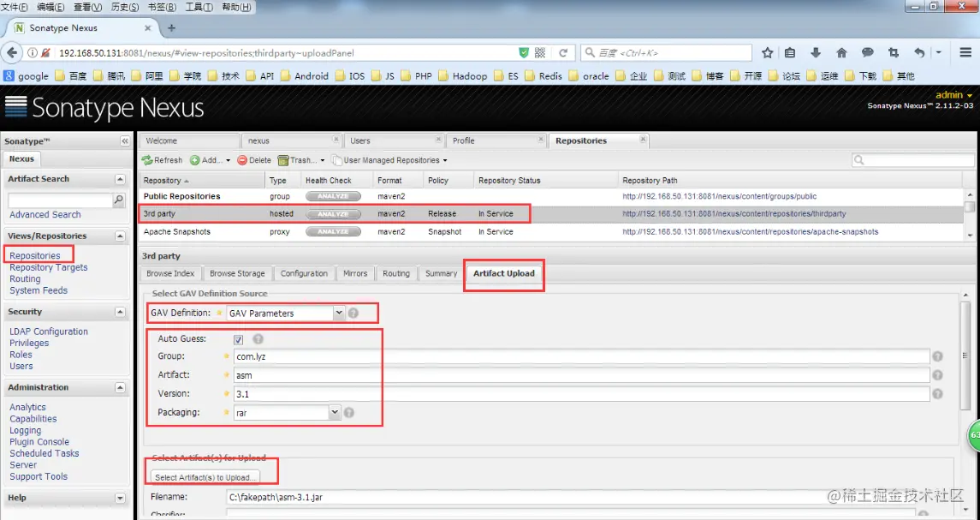Switch to the Browse Index tab
Screen dimensions: 980x520
(x=170, y=273)
